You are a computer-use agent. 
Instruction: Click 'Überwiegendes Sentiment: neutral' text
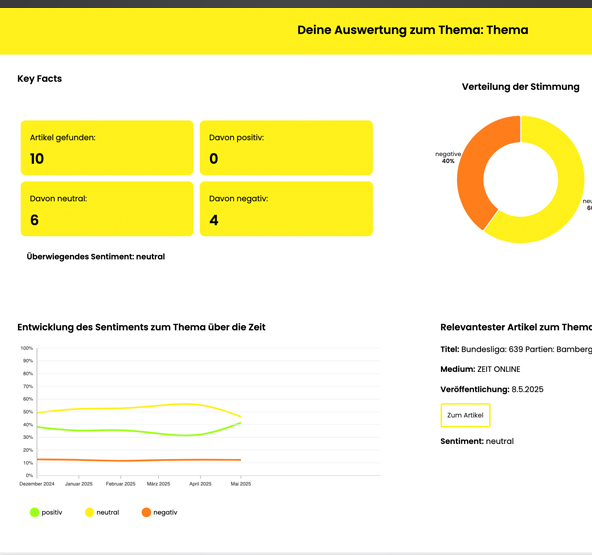tap(96, 257)
